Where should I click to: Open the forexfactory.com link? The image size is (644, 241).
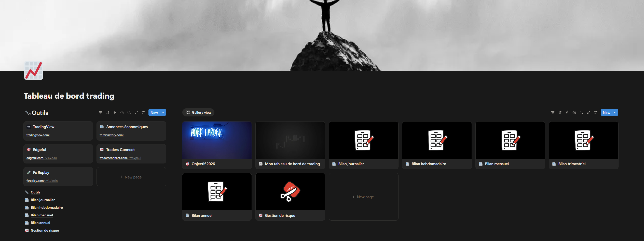click(x=111, y=135)
